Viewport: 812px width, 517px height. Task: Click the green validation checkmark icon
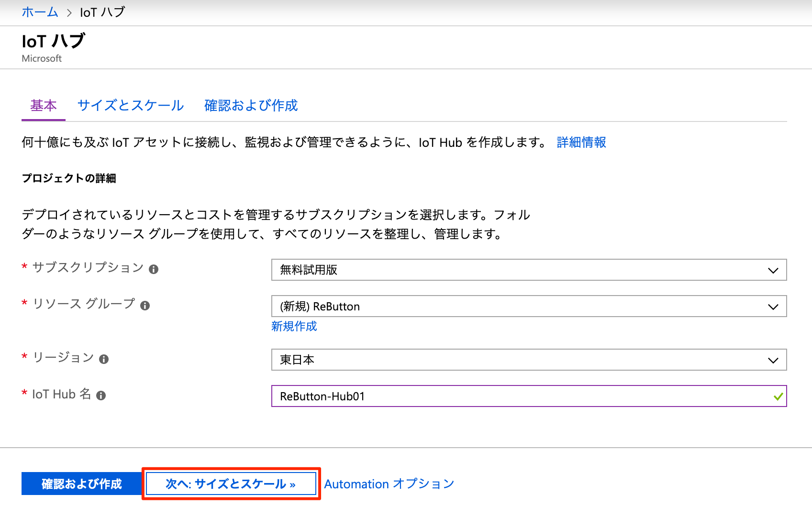pyautogui.click(x=778, y=396)
